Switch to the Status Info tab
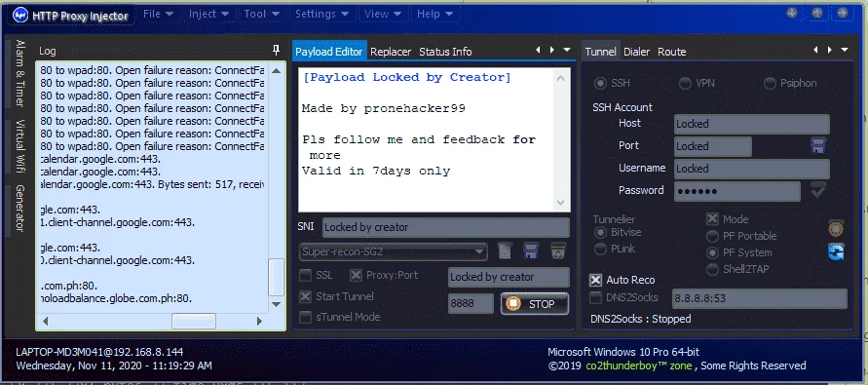This screenshot has width=868, height=385. tap(445, 52)
